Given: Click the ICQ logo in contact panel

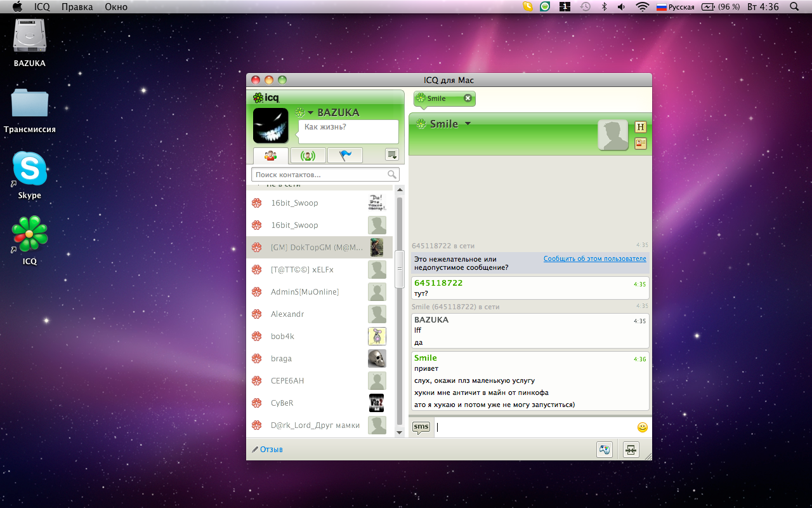Looking at the screenshot, I should coord(266,98).
